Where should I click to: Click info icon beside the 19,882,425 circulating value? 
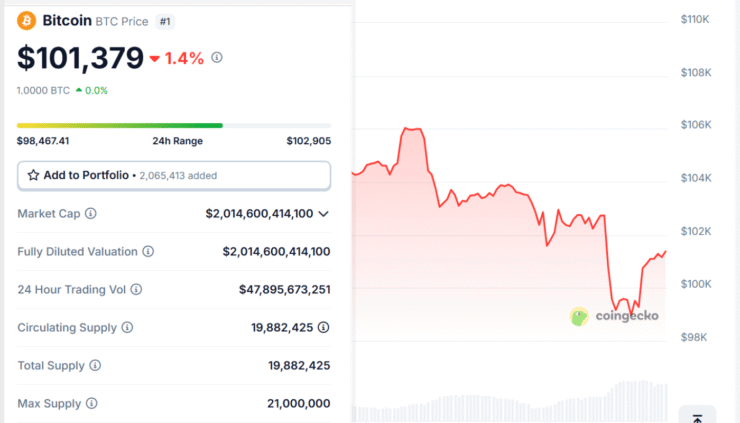[323, 327]
